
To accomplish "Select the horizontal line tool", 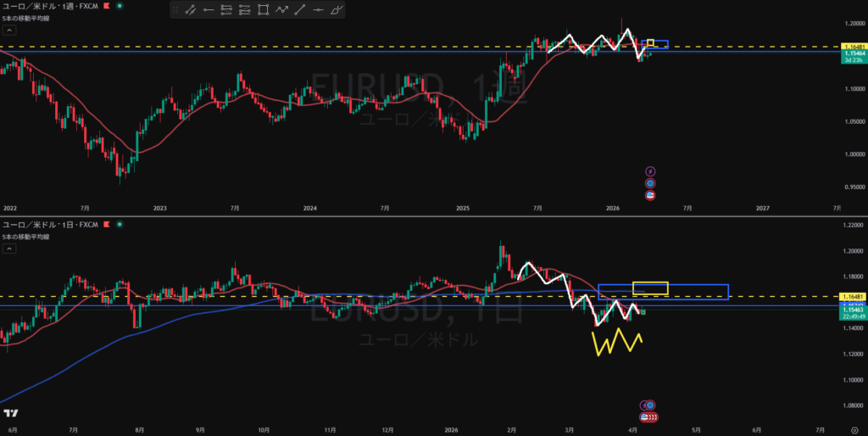I will 319,10.
